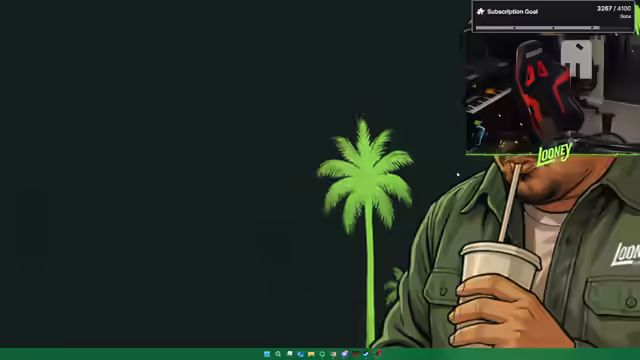Image resolution: width=640 pixels, height=360 pixels.
Task: Launch the blue Edge browser icon
Action: tap(300, 354)
